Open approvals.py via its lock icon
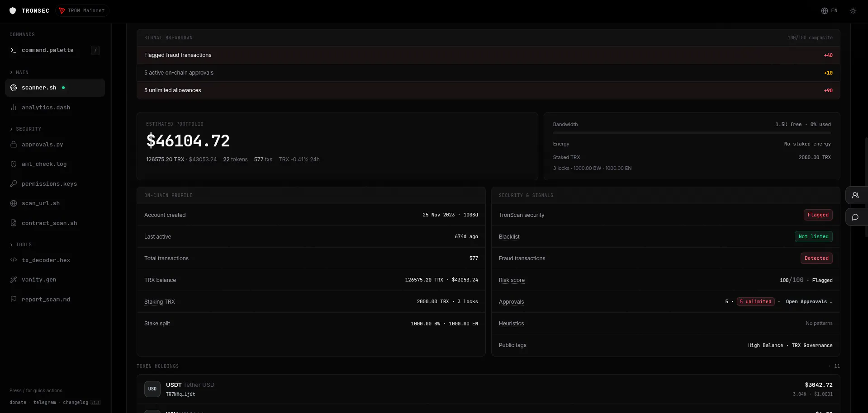This screenshot has height=413, width=868. coord(14,145)
